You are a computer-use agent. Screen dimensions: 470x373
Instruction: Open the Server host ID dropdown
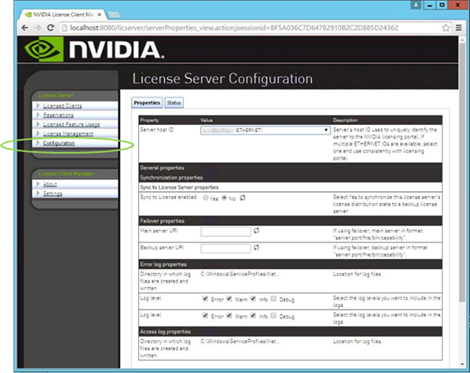[265, 130]
